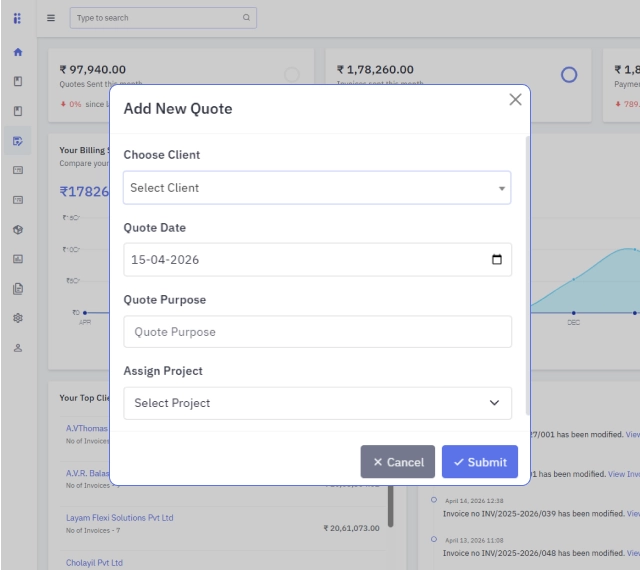The height and width of the screenshot is (570, 640).
Task: Click the app logo icon
Action: 17,18
